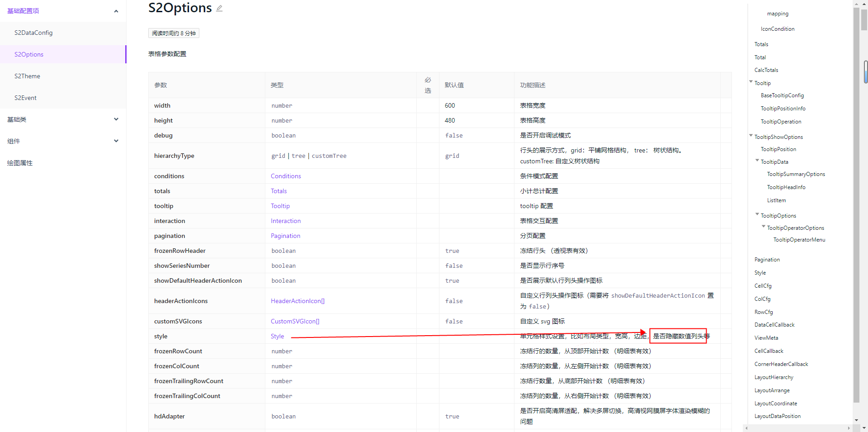Open the HeaderActionIcon[] type link
The image size is (868, 432).
[297, 300]
